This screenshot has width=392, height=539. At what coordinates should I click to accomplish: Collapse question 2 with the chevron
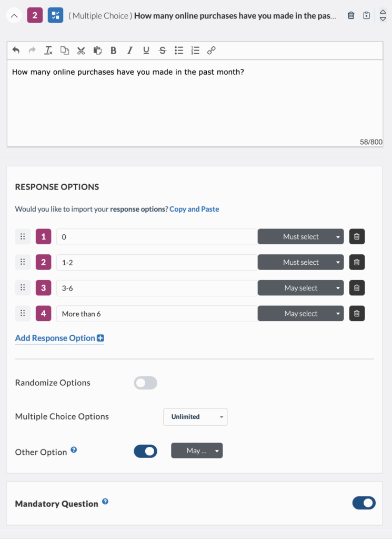(x=14, y=16)
